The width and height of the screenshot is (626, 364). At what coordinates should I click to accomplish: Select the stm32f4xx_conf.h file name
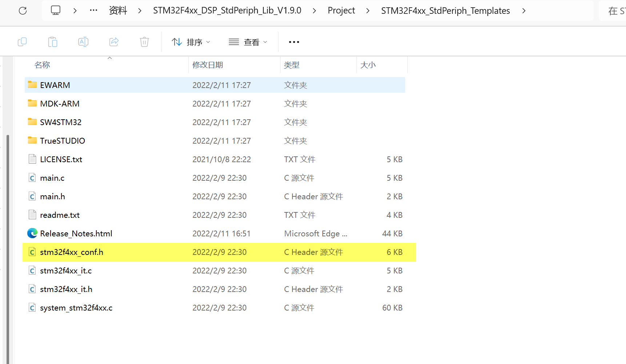pos(72,252)
